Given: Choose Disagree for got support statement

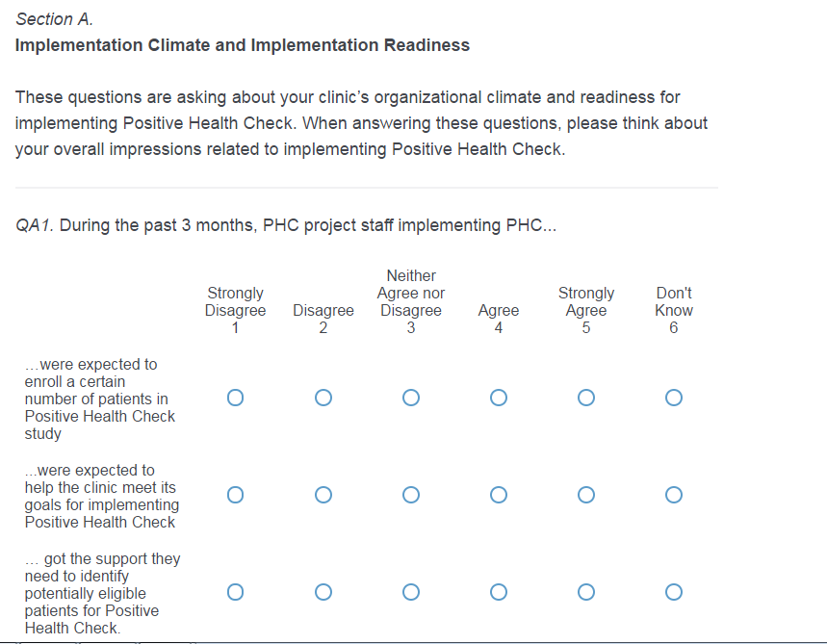Looking at the screenshot, I should 323,592.
